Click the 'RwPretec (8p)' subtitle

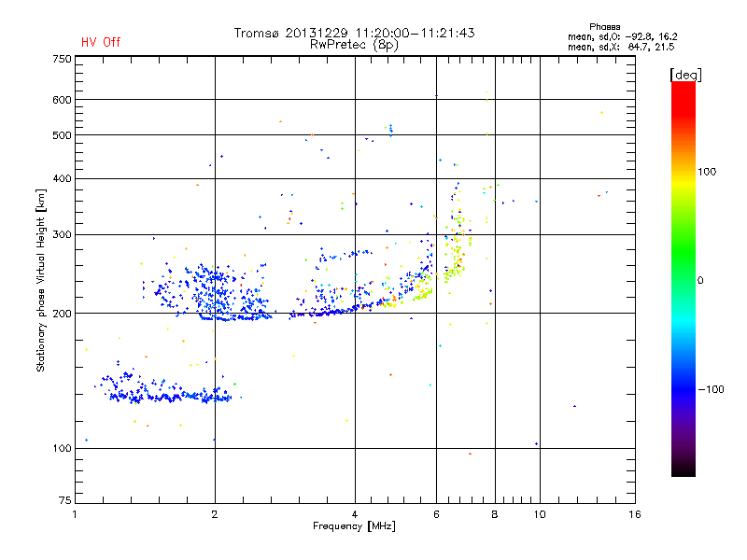click(354, 45)
